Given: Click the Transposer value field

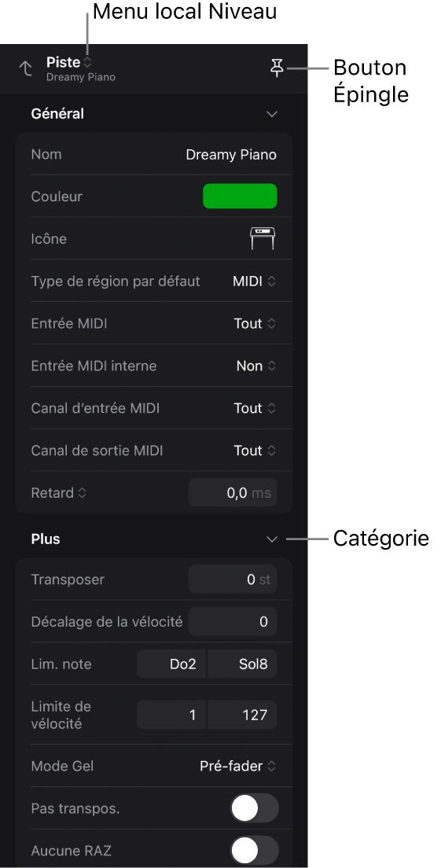Looking at the screenshot, I should click(x=233, y=579).
